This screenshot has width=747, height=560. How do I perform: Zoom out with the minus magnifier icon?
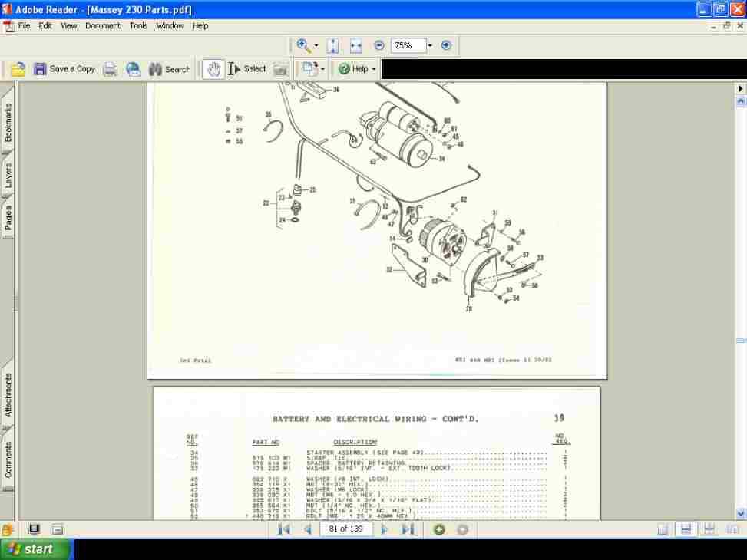(x=378, y=45)
